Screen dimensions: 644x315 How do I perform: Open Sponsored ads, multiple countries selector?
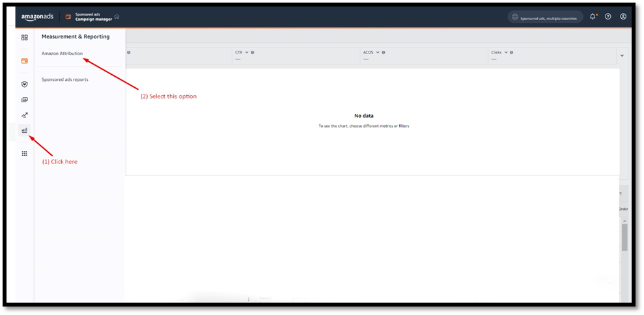546,18
